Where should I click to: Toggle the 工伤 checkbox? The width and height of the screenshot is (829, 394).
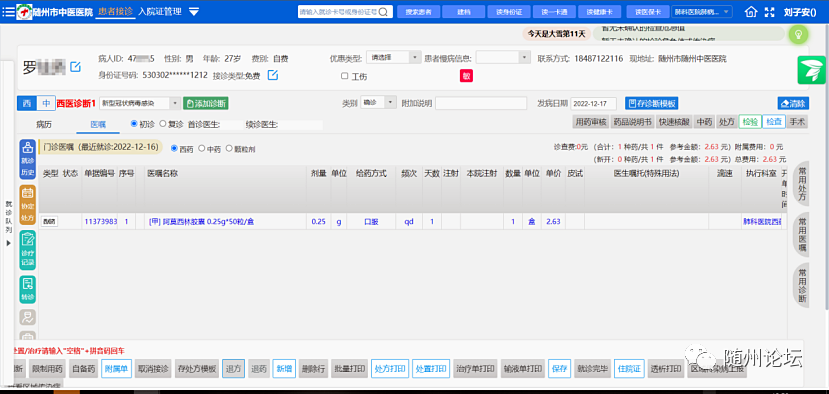click(x=345, y=76)
